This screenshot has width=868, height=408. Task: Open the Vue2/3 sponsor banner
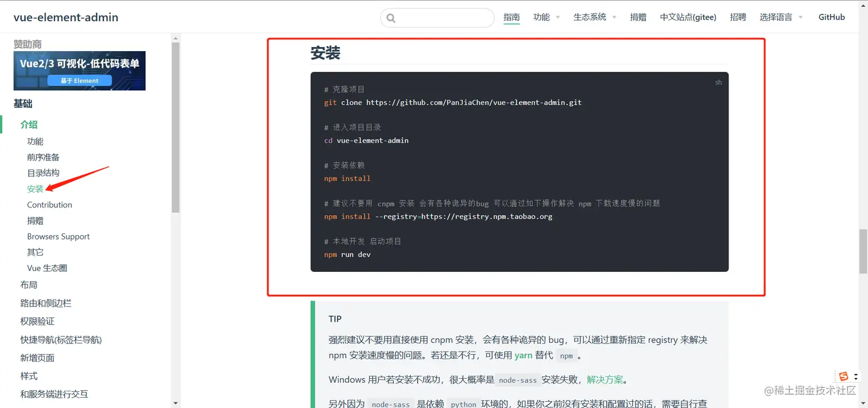pos(80,71)
